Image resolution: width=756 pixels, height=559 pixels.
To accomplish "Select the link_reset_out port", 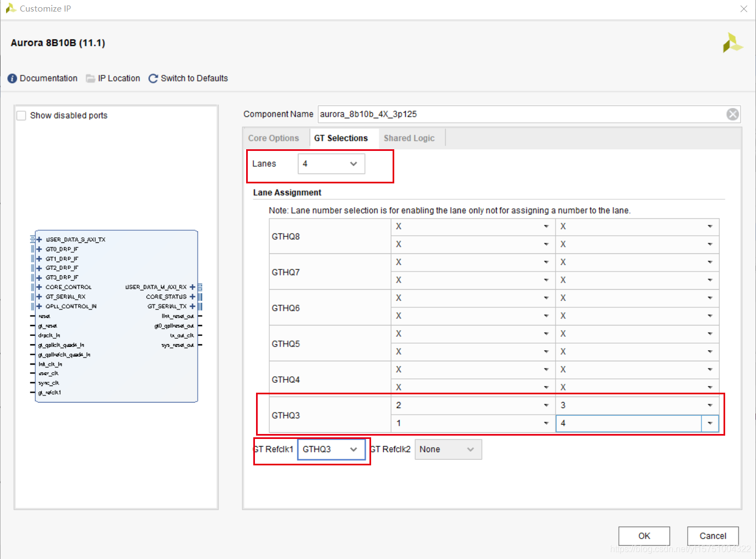I will click(177, 316).
